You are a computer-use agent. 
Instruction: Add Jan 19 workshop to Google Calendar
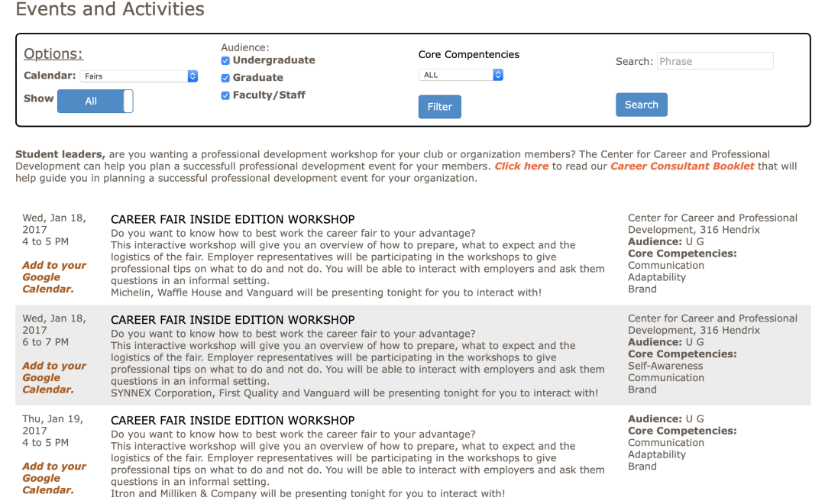[x=54, y=478]
